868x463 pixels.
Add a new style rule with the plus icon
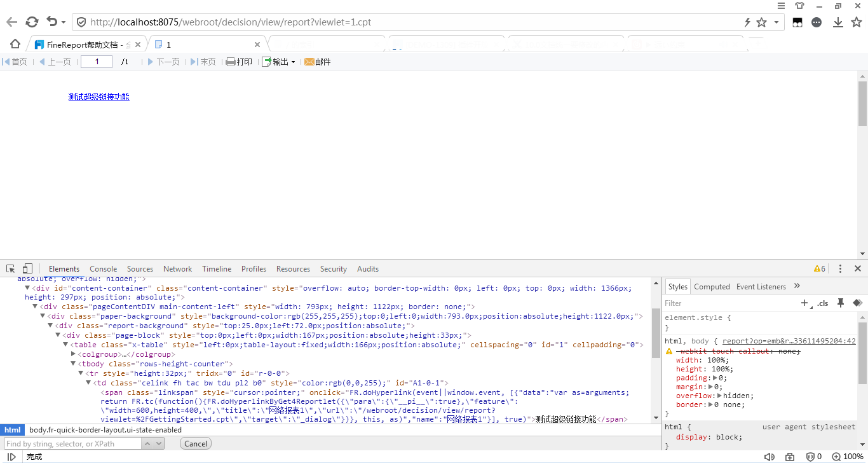(x=805, y=303)
